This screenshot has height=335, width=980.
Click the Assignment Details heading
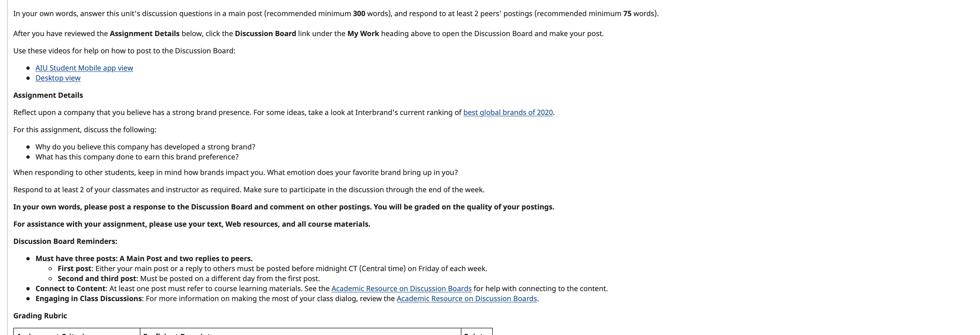pos(48,95)
